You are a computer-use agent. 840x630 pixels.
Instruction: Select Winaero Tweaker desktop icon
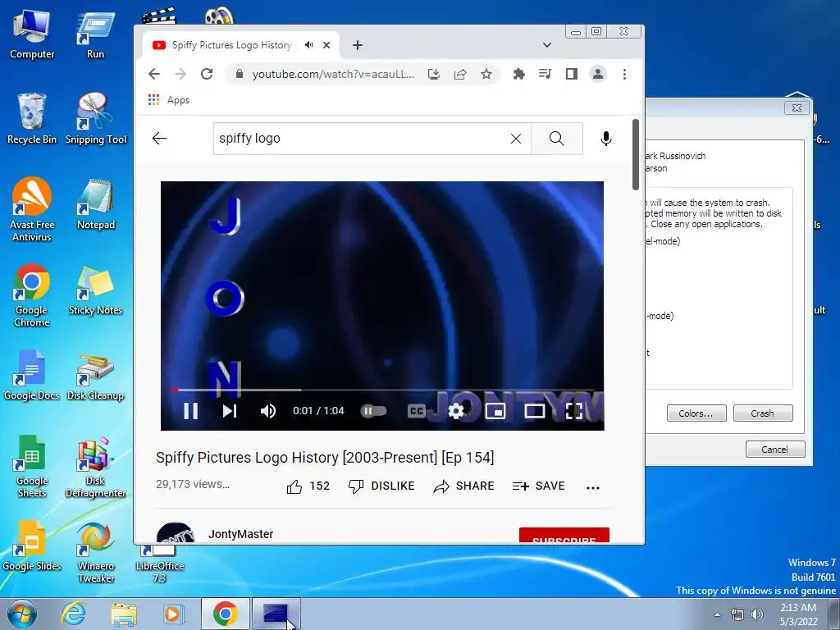96,552
